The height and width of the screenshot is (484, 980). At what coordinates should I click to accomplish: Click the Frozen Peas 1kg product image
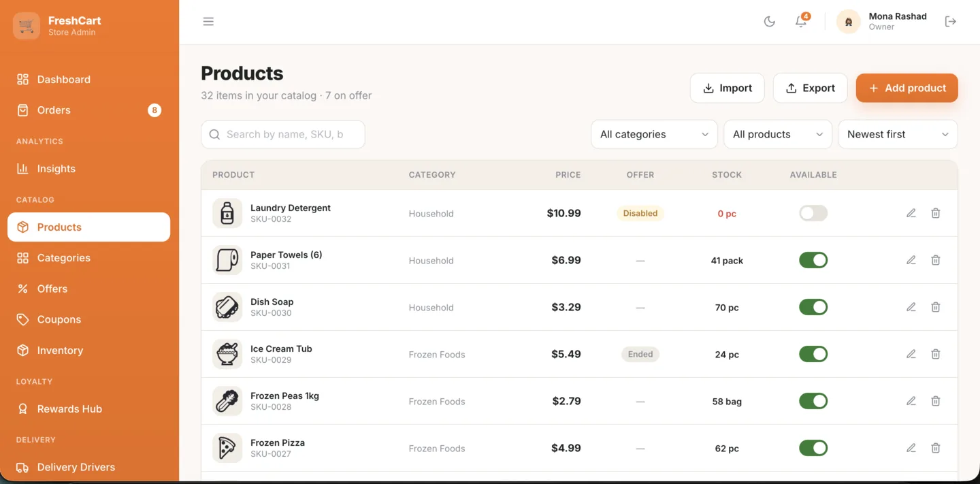tap(227, 401)
